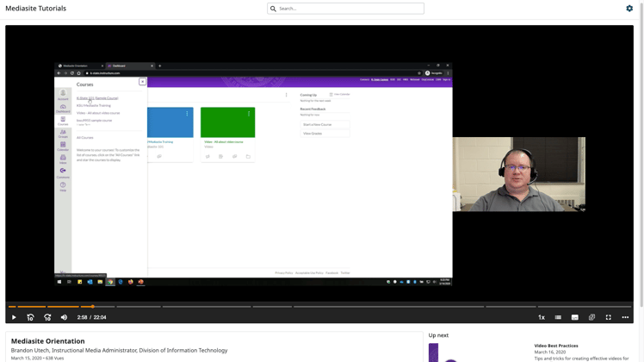Click the Mediasite Orientation title below the player
This screenshot has height=362, width=644.
[x=47, y=341]
